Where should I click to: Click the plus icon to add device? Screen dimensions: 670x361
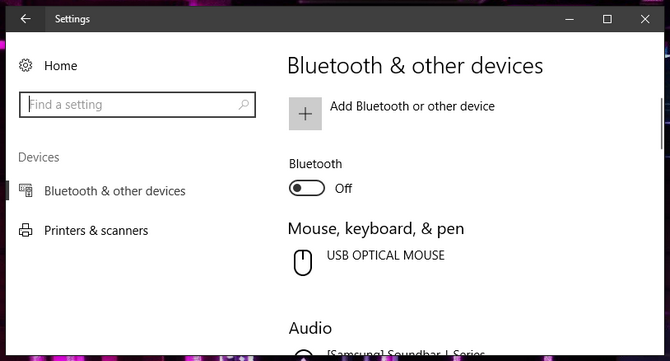tap(305, 114)
